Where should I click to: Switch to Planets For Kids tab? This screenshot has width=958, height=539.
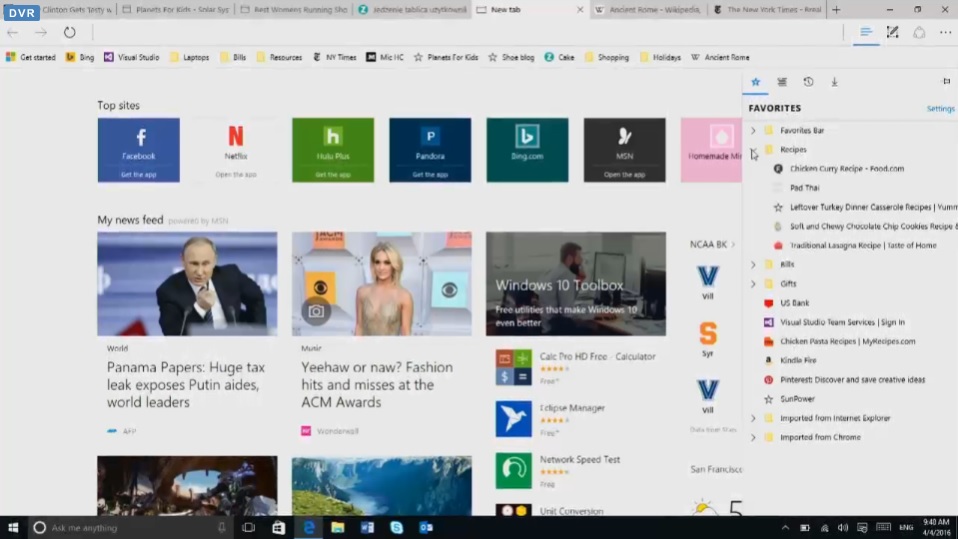point(176,10)
